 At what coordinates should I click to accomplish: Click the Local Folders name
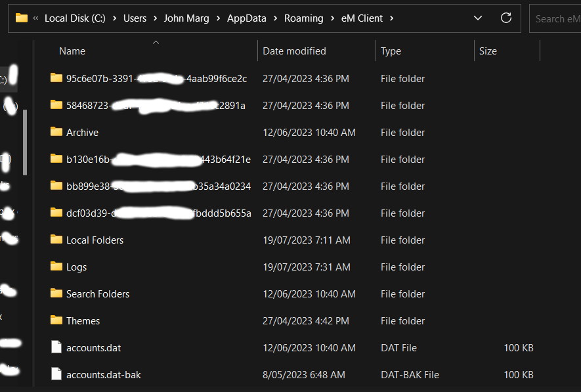coord(95,240)
